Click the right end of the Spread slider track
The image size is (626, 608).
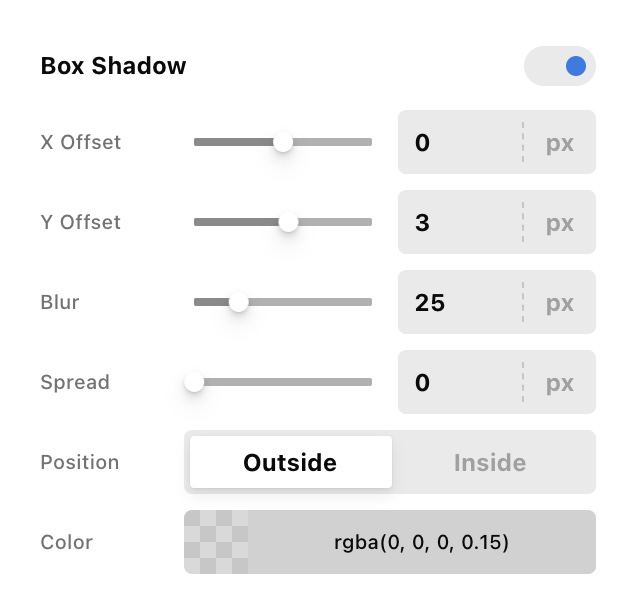pos(367,382)
